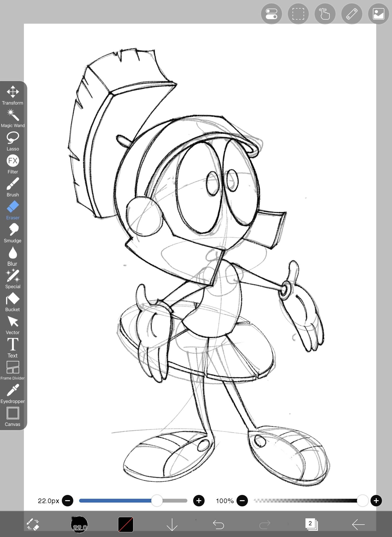
Task: Select the Transform tool
Action: (x=13, y=95)
